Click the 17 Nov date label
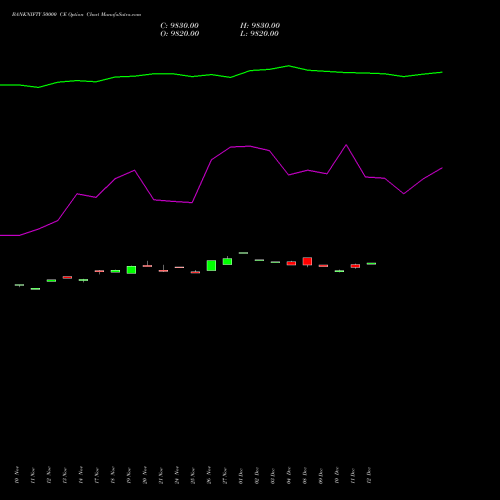Image resolution: width=500 pixels, height=500 pixels. (97, 475)
